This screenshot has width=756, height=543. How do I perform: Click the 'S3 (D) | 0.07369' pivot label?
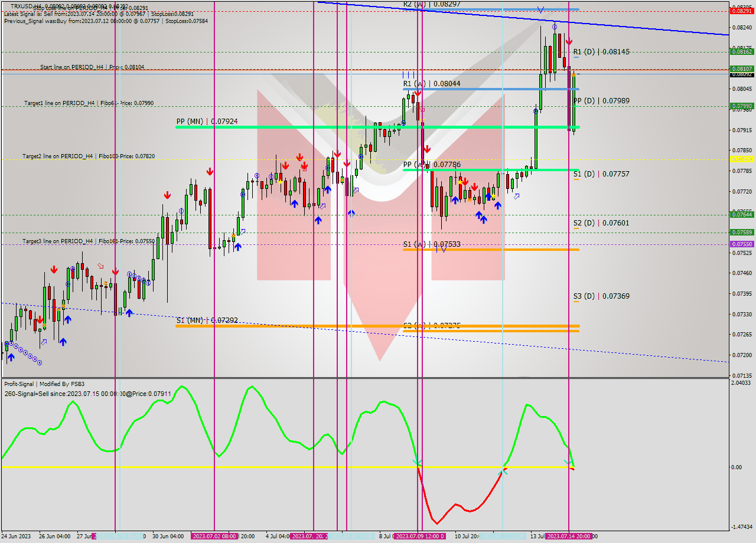[601, 296]
